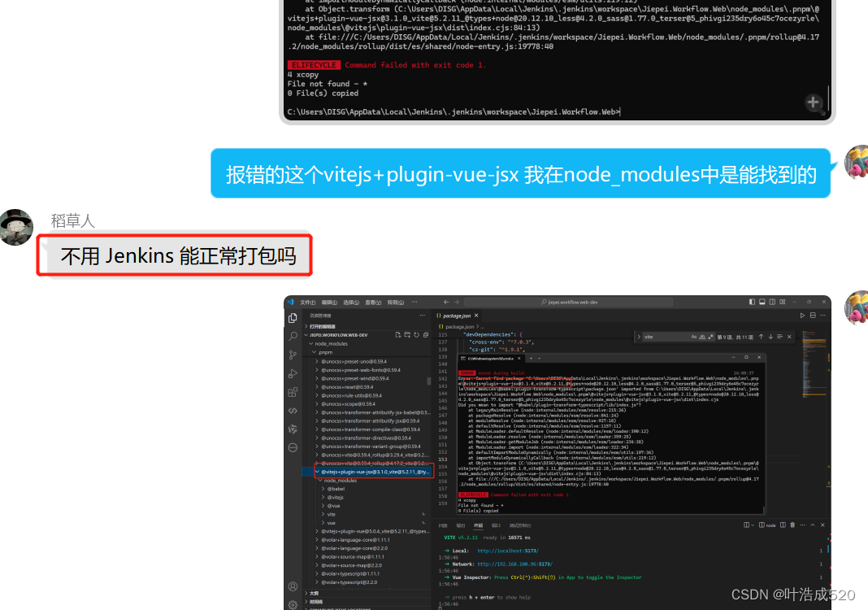Open the http://localhost:5173/ link

508,551
